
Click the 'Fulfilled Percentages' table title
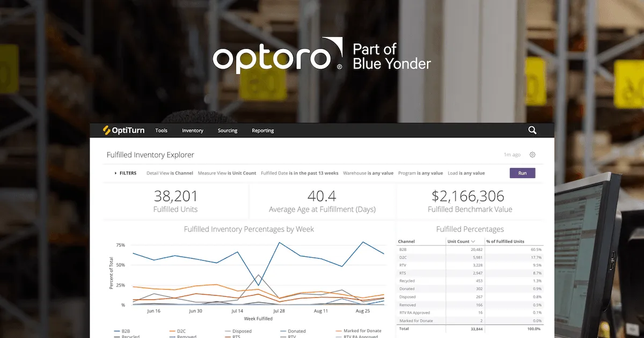470,229
